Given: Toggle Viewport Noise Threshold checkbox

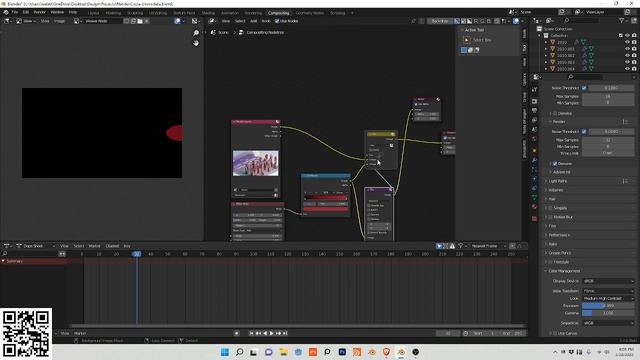Looking at the screenshot, I should tap(584, 88).
